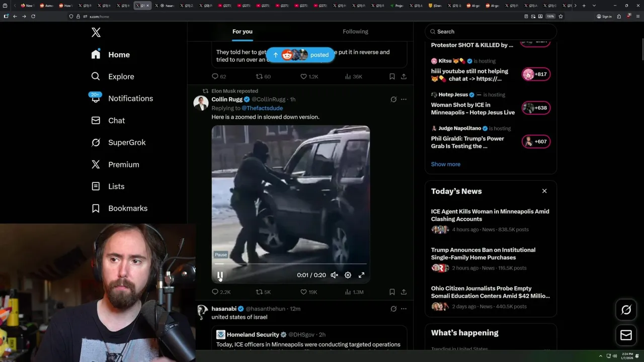Go back in the browser
644x362 pixels.
coord(15,16)
